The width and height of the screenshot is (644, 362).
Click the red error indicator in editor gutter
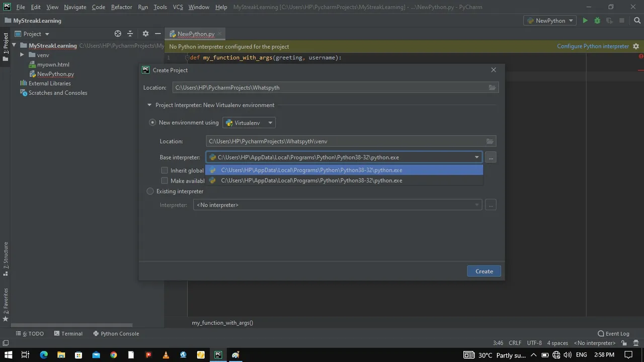pyautogui.click(x=641, y=56)
